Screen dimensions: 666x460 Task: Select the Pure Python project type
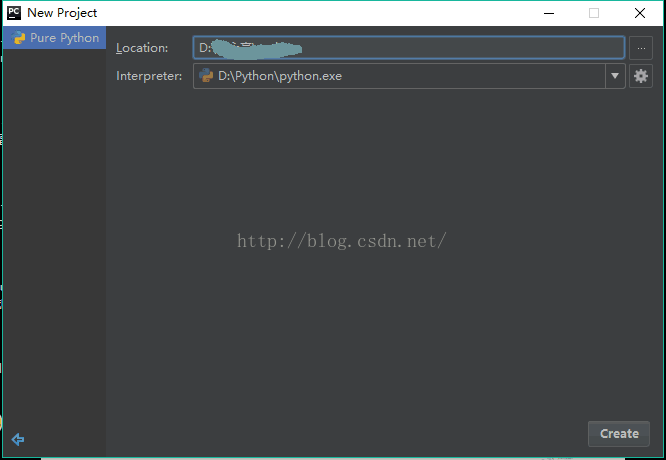[x=55, y=38]
